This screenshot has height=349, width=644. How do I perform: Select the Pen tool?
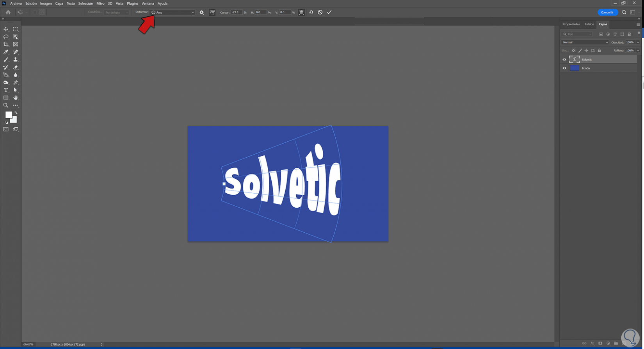pyautogui.click(x=16, y=82)
